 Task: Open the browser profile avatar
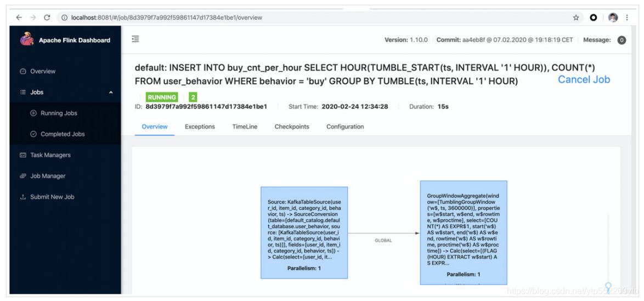(613, 18)
